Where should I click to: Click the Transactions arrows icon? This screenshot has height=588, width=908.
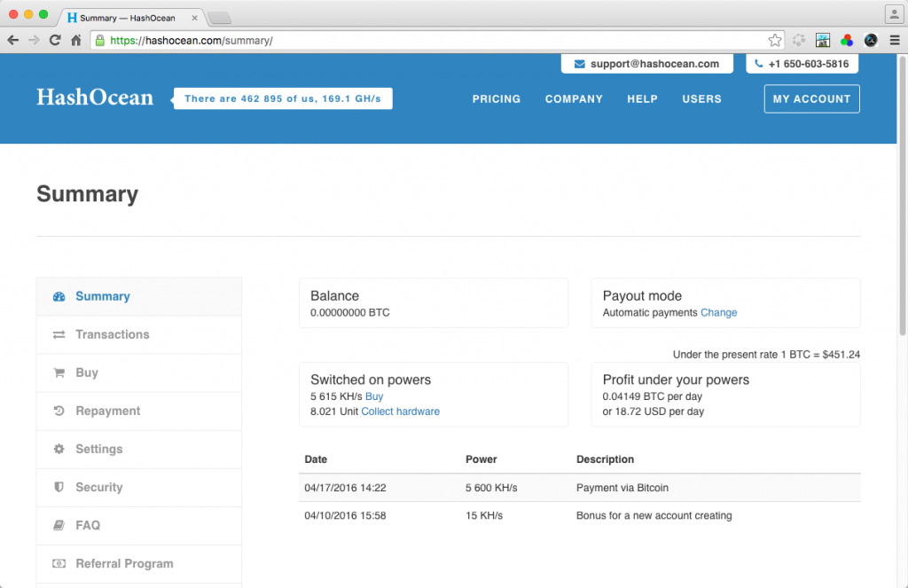tap(59, 335)
